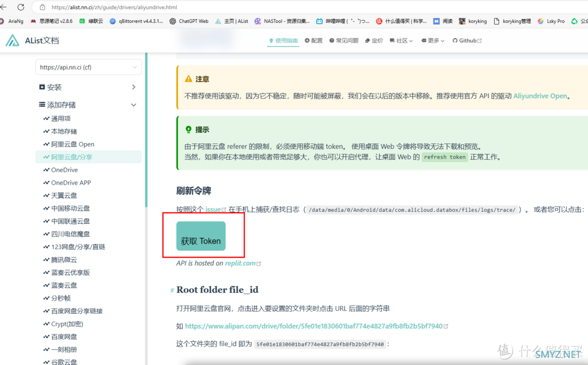Open 百度网盘 in the sidebar
This screenshot has width=588, height=365.
[x=60, y=337]
